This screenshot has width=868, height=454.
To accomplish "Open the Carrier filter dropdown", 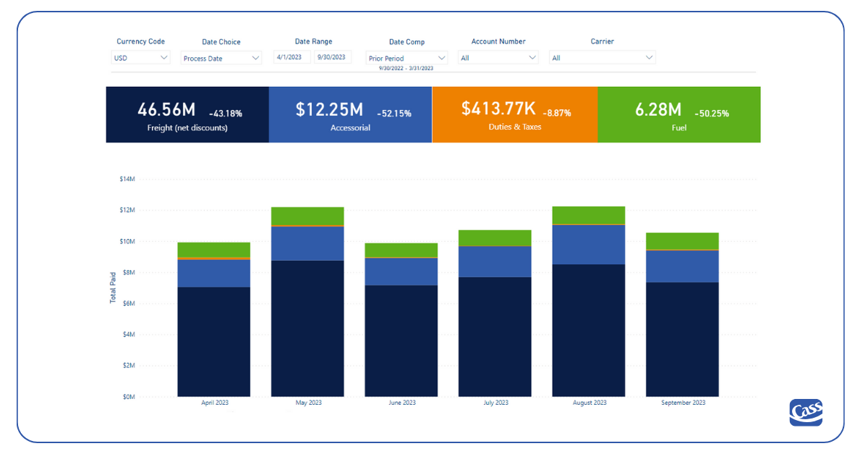I will click(602, 57).
